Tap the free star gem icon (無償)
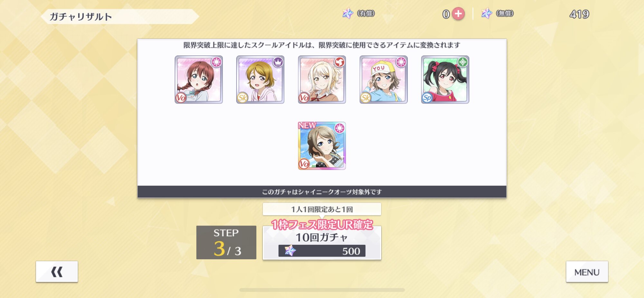Screen dimensions: 644x298 pos(487,14)
